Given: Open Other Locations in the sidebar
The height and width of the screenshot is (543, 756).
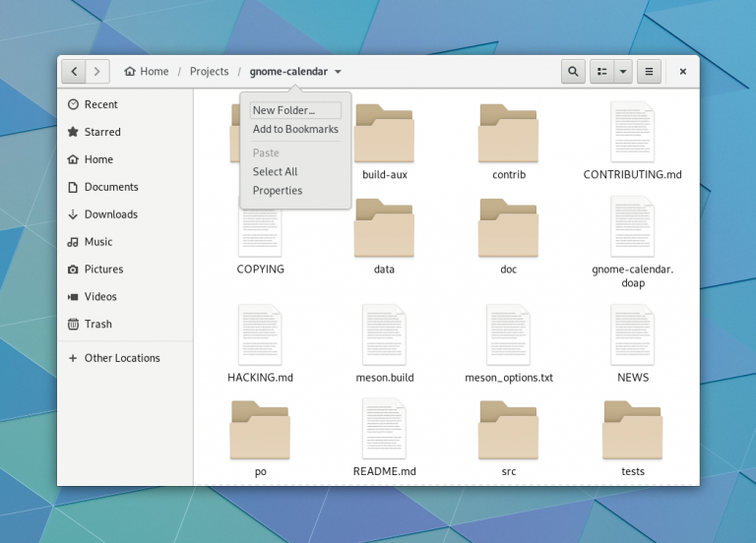Looking at the screenshot, I should coord(125,358).
